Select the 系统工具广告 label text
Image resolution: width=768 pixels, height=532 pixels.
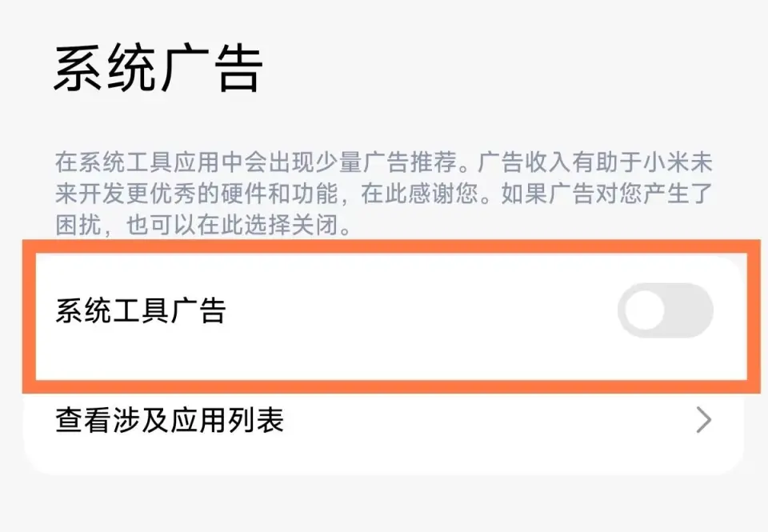tap(141, 310)
